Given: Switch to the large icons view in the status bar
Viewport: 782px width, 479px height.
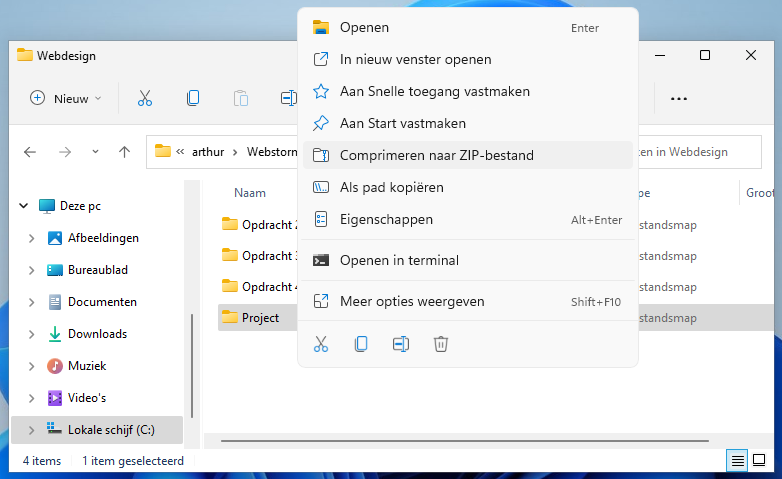Looking at the screenshot, I should 759,460.
